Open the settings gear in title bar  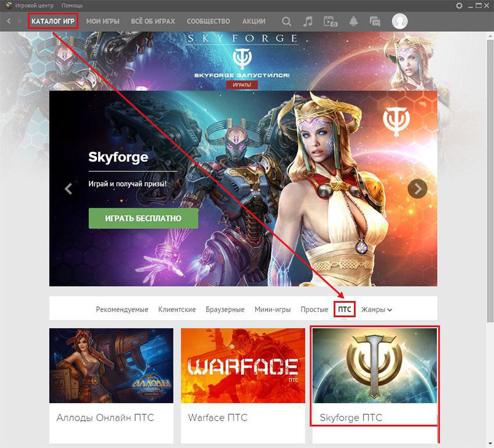[459, 5]
